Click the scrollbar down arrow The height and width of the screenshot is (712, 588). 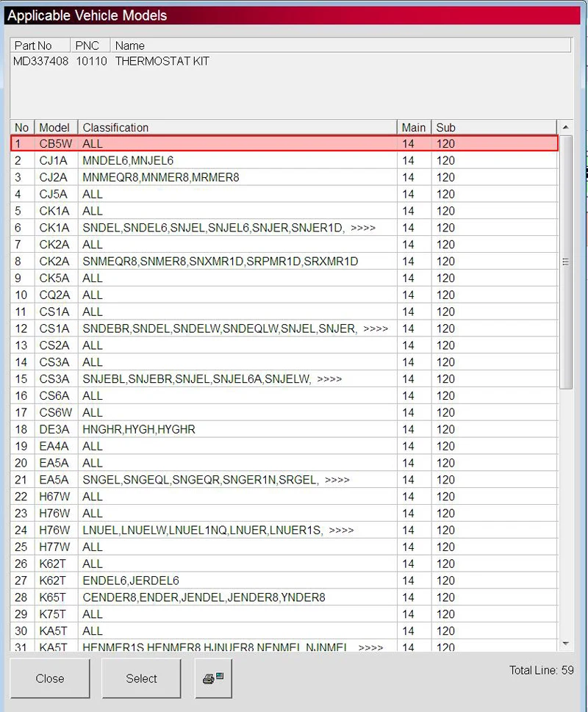[565, 644]
